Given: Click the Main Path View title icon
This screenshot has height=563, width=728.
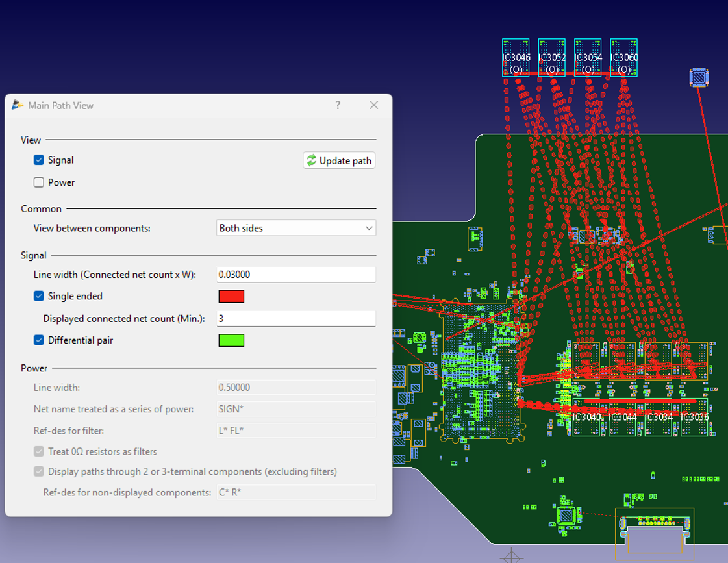Looking at the screenshot, I should 17,105.
